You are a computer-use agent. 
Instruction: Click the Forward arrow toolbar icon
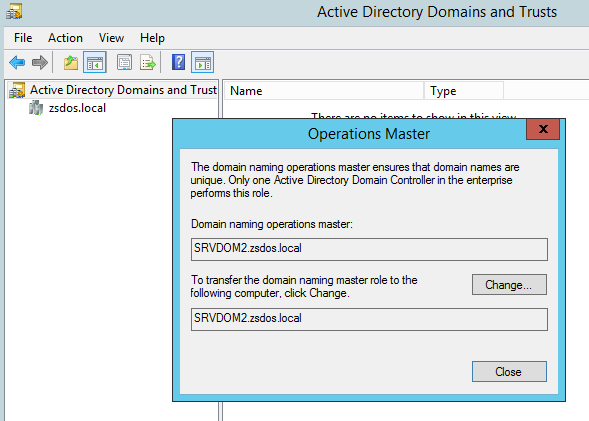point(40,62)
